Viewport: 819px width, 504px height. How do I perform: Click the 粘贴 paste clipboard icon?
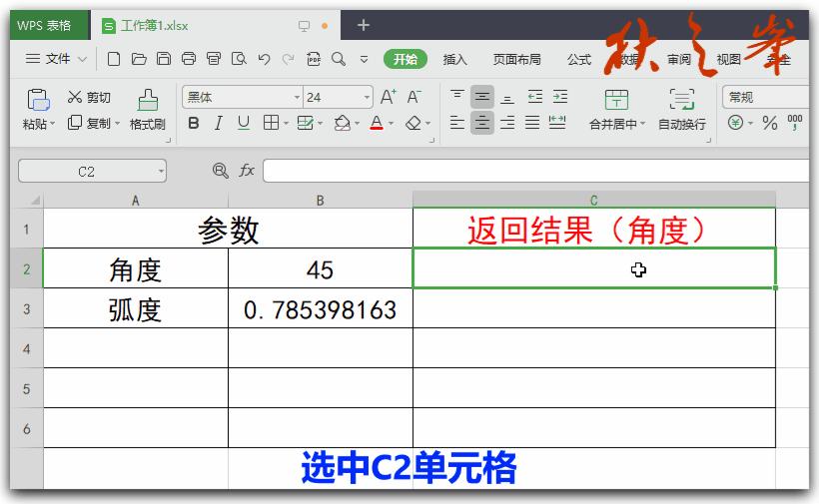38,100
